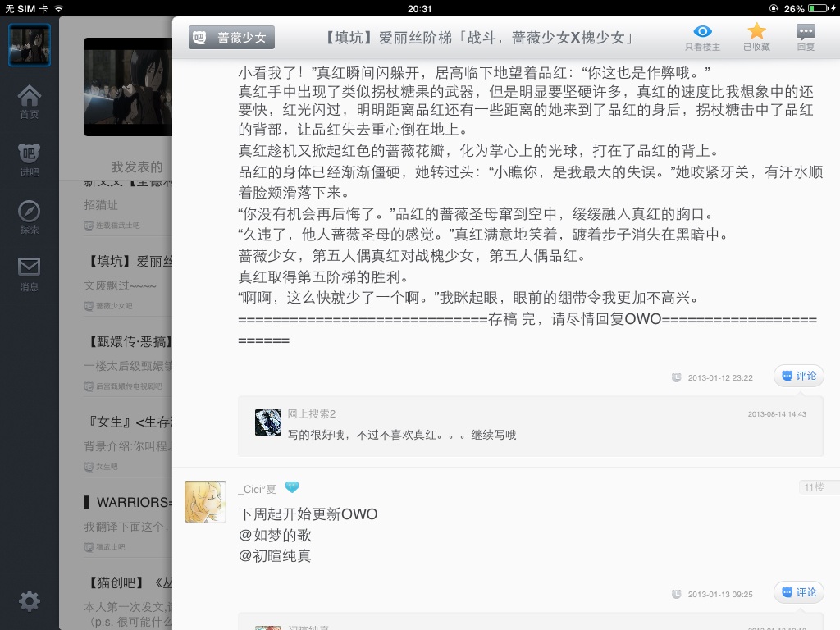This screenshot has width=840, height=630.
Task: Open 网上搜索2 commenter avatar
Action: [268, 422]
